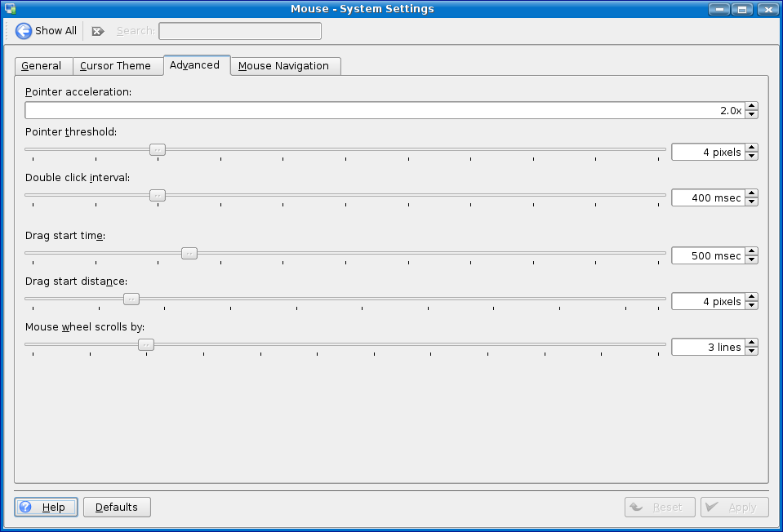Decrease pointer threshold with down arrow
The image size is (783, 532).
pyautogui.click(x=751, y=156)
